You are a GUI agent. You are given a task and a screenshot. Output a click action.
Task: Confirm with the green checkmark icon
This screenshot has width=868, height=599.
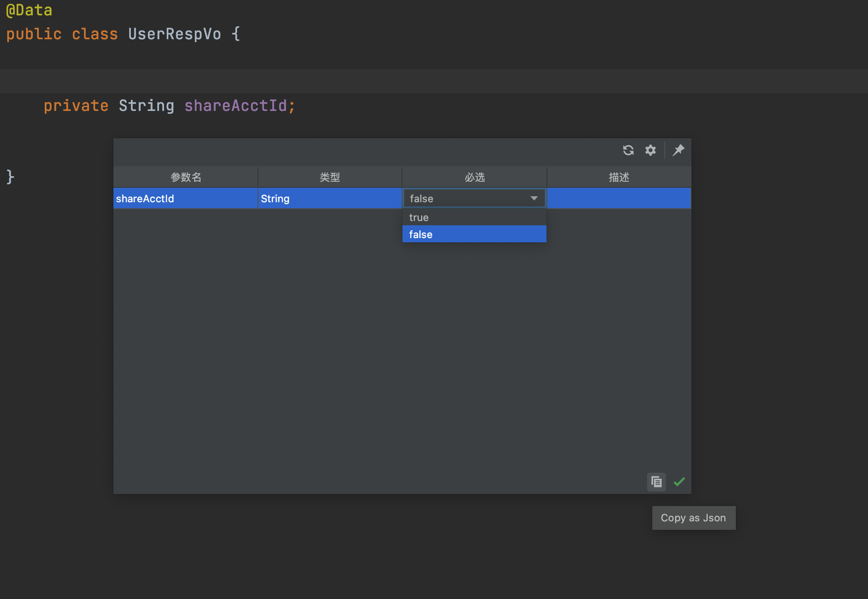tap(679, 482)
